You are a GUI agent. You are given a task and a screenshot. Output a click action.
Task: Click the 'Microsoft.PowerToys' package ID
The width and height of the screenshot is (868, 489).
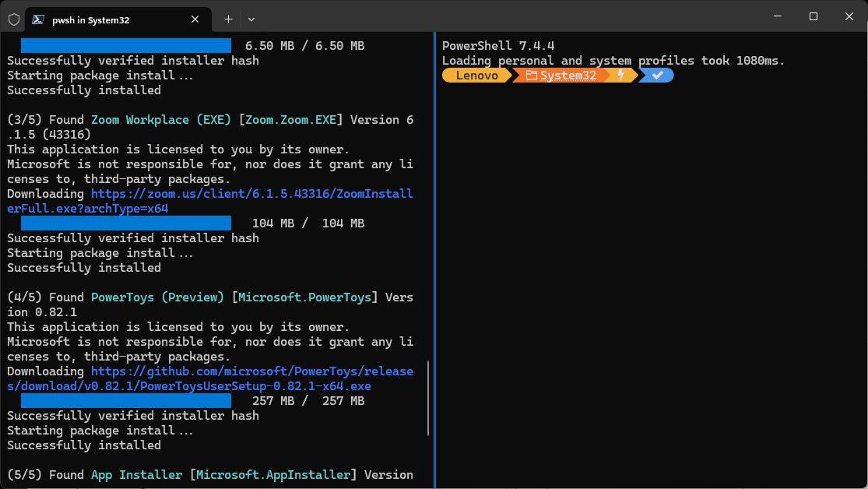click(x=304, y=297)
